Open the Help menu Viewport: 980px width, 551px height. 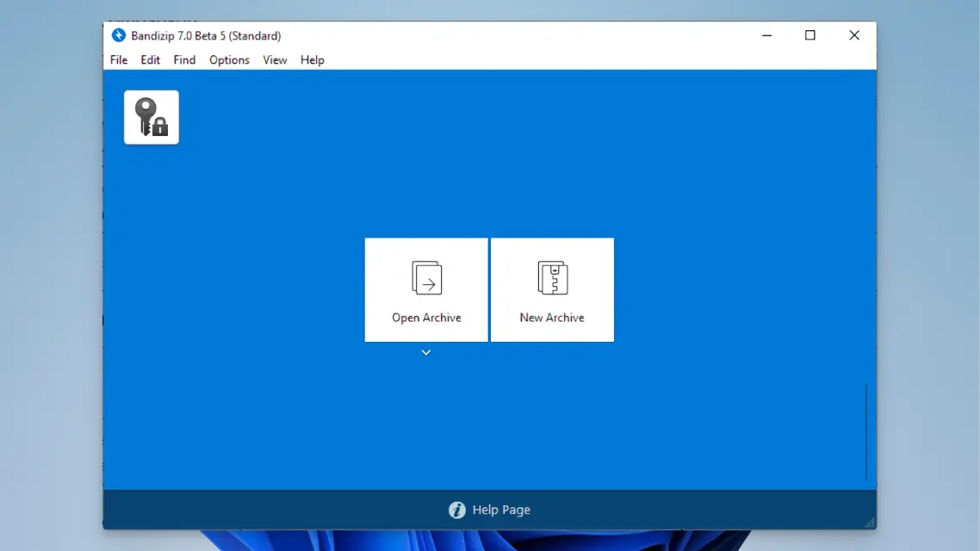[312, 59]
